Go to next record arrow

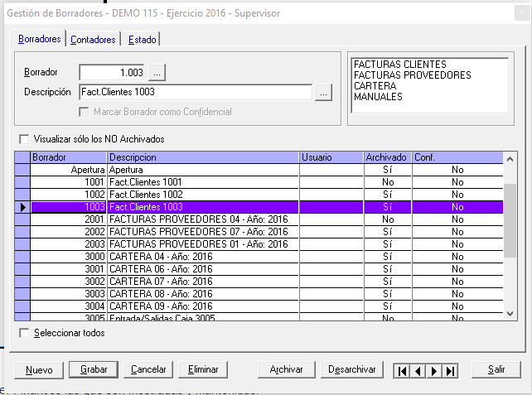pos(434,371)
